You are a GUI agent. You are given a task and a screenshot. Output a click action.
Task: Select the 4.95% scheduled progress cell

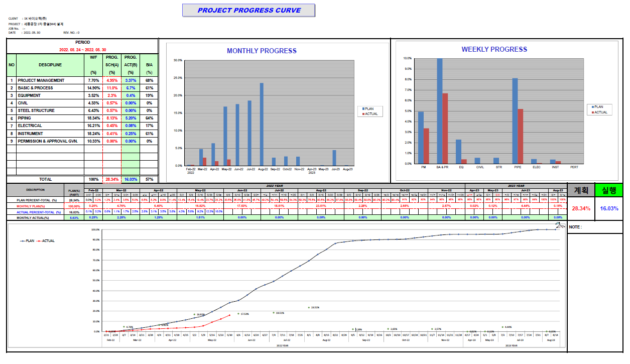pos(112,80)
